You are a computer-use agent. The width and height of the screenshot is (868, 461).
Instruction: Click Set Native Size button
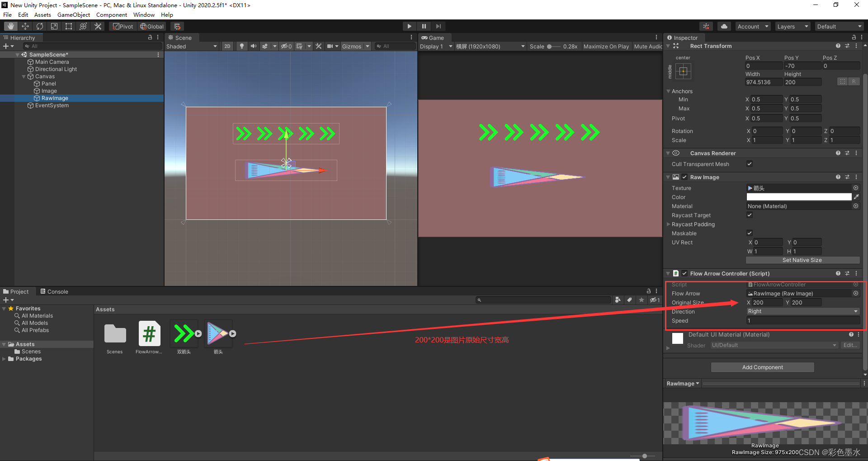pos(802,260)
